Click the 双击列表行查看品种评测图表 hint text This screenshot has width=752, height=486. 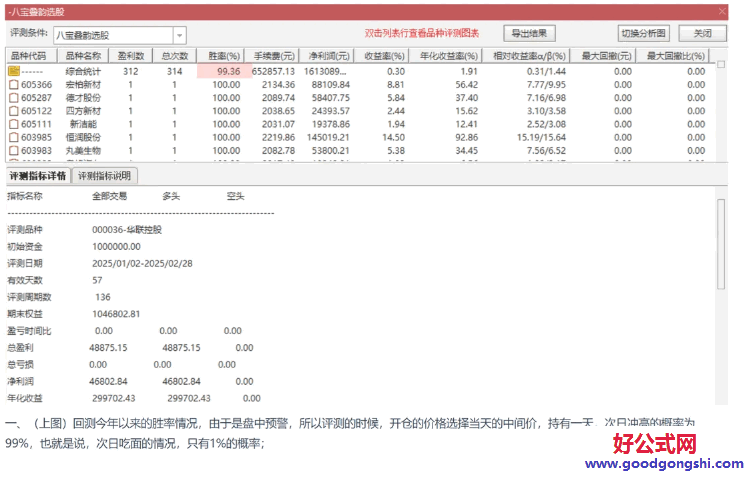click(x=422, y=33)
